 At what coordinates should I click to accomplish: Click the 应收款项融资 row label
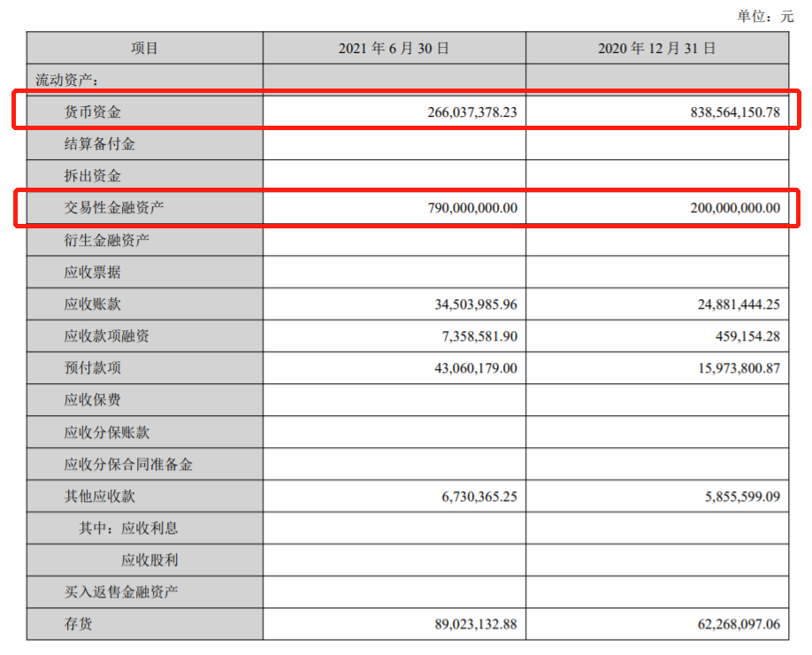pyautogui.click(x=107, y=335)
